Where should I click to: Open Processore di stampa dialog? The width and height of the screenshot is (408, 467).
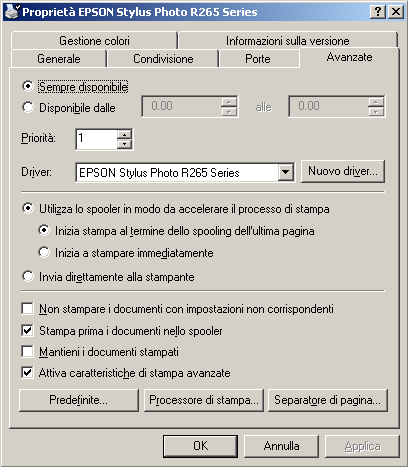(x=204, y=400)
